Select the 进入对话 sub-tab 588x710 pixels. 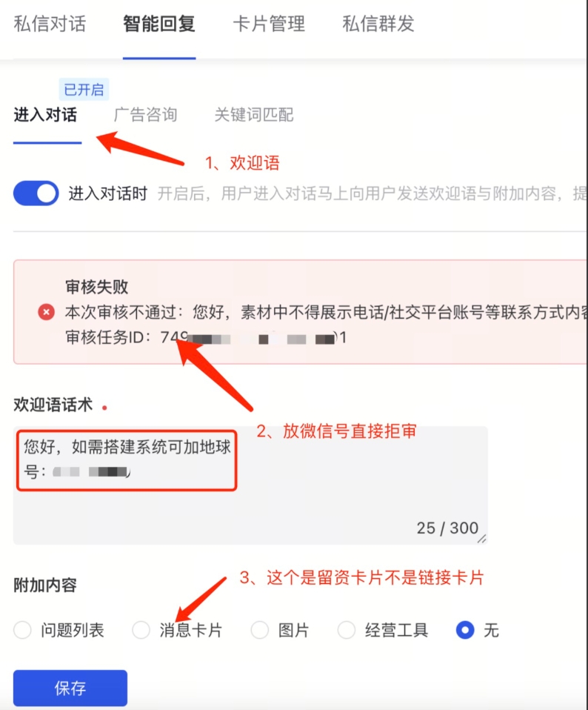[x=45, y=115]
